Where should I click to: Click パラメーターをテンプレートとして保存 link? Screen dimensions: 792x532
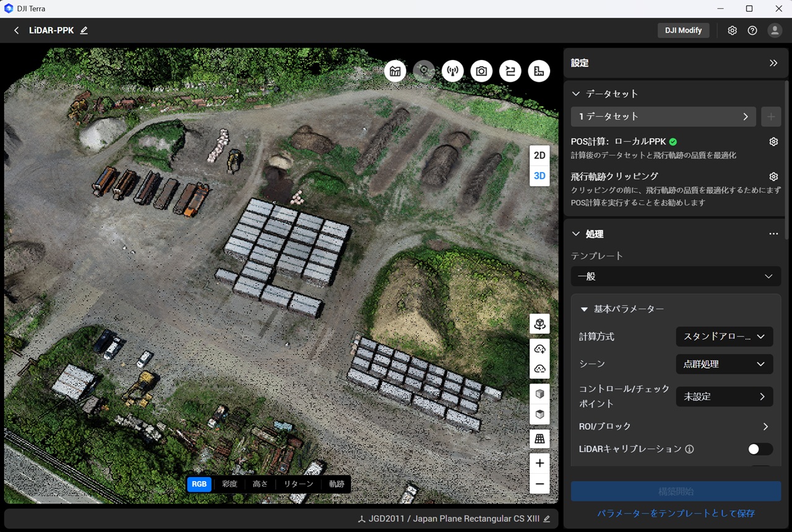[676, 513]
